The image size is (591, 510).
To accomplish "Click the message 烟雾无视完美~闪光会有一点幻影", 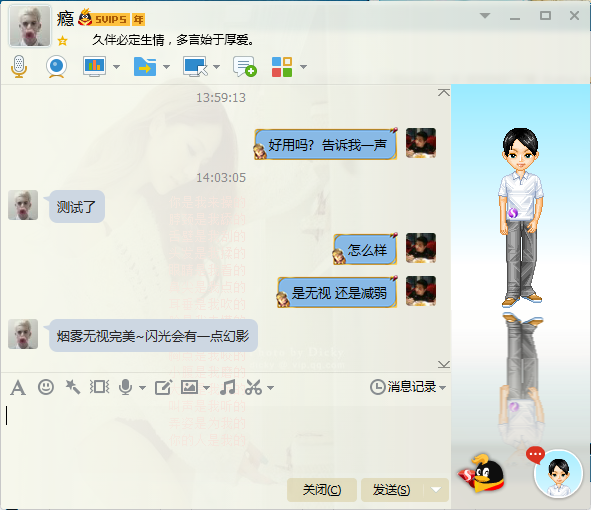I will pos(153,335).
